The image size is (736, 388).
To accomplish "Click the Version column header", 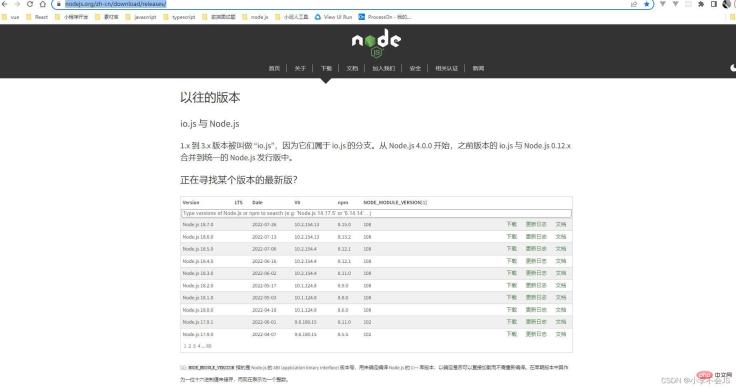I will [x=191, y=203].
